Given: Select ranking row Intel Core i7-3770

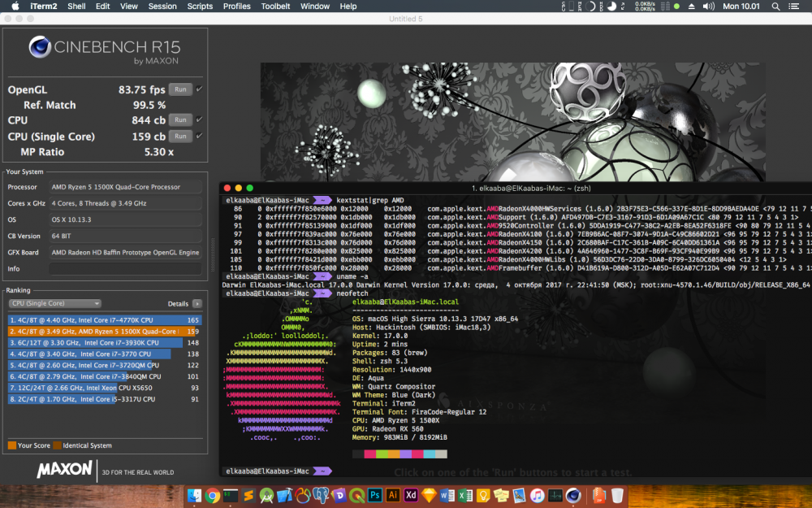Looking at the screenshot, I should [x=105, y=354].
